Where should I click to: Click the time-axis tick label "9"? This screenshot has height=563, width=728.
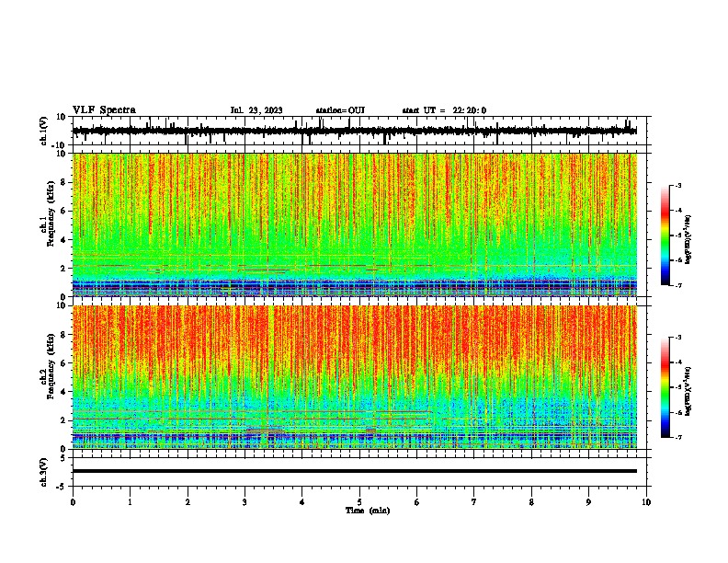588,502
